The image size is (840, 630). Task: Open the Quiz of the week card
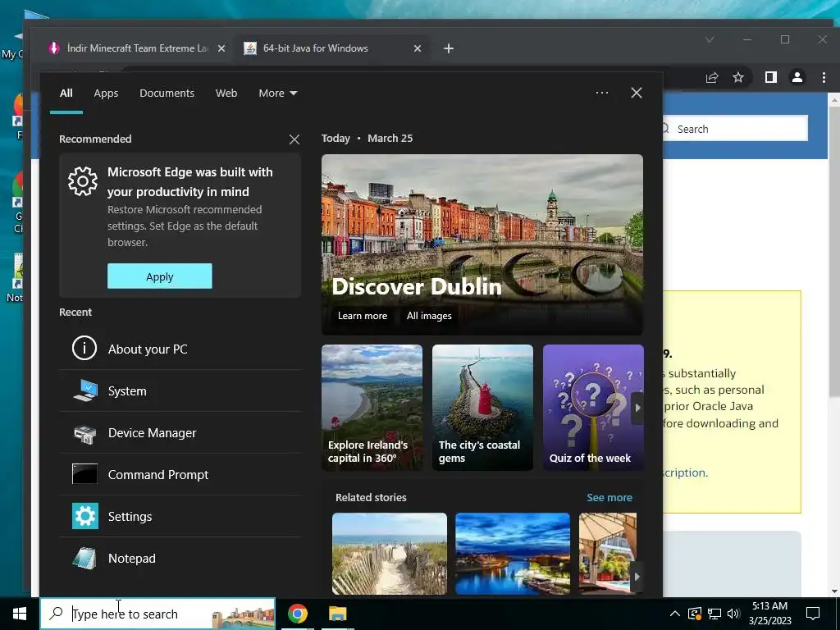point(593,408)
